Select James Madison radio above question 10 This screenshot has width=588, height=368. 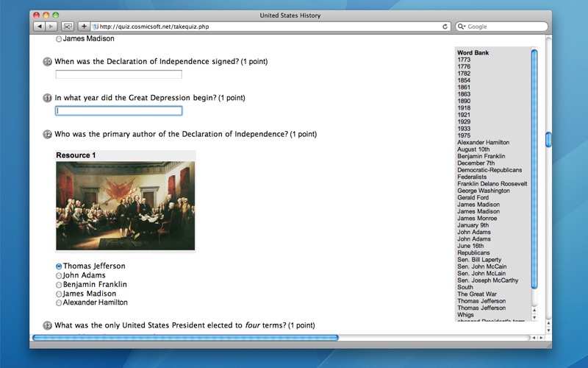(x=59, y=39)
